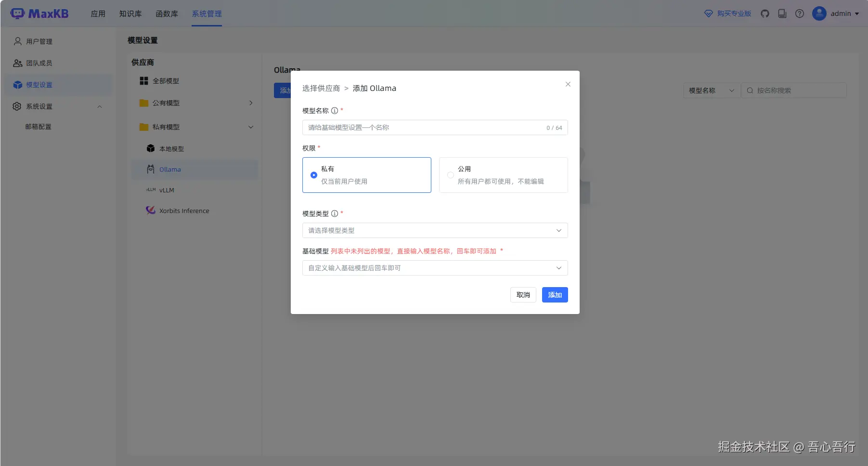Click the 模型设置 cube icon
868x466 pixels.
coord(18,85)
